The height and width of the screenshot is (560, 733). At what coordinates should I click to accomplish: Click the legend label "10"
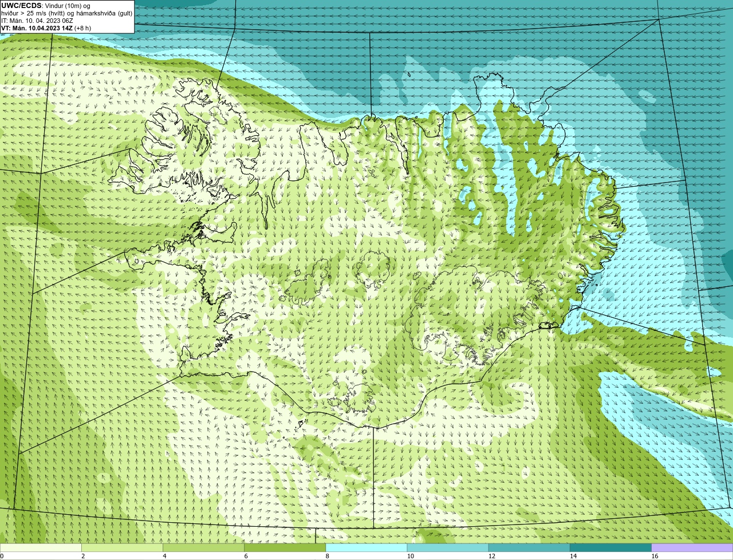411,556
